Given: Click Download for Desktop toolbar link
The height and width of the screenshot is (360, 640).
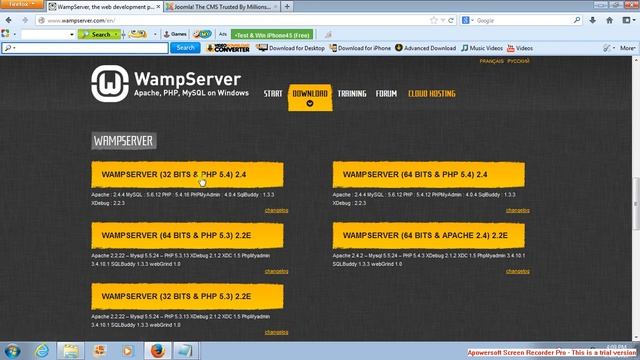Looking at the screenshot, I should (291, 48).
